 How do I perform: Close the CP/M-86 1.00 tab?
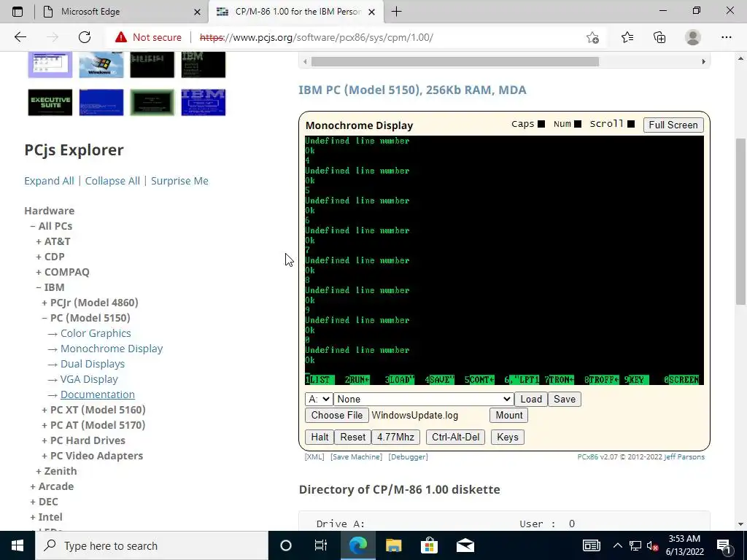tap(372, 12)
